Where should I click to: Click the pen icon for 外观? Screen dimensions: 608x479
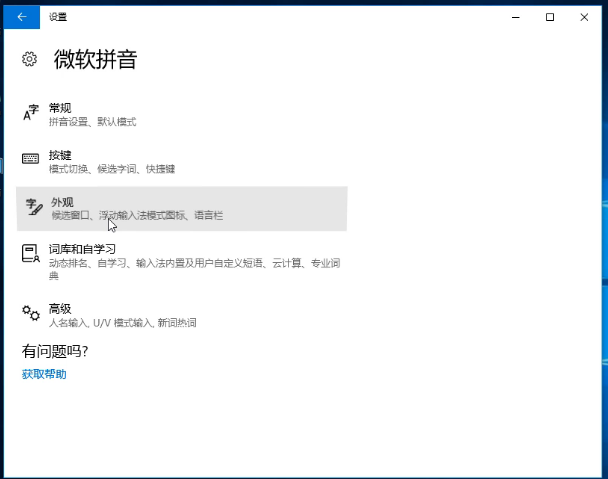34,207
